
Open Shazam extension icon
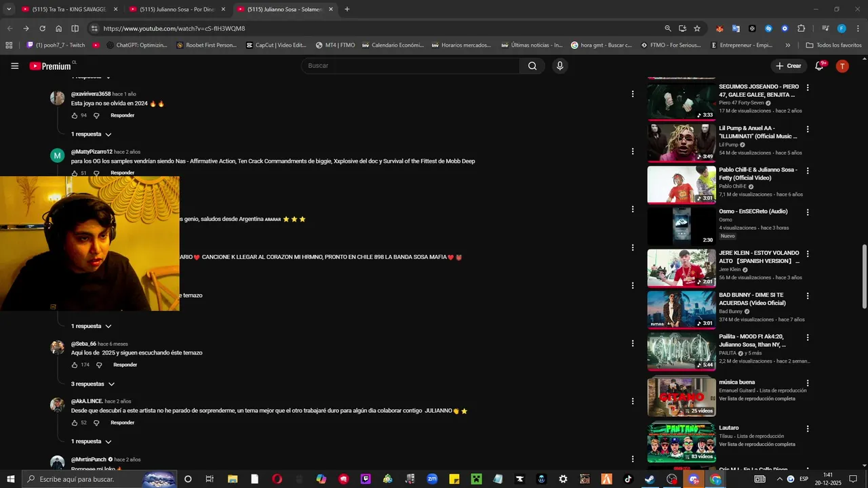point(768,28)
